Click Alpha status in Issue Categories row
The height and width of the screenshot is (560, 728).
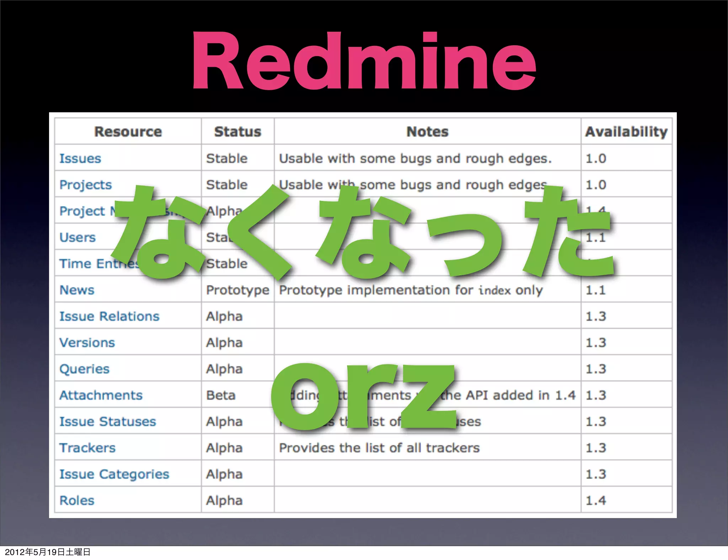coord(224,474)
